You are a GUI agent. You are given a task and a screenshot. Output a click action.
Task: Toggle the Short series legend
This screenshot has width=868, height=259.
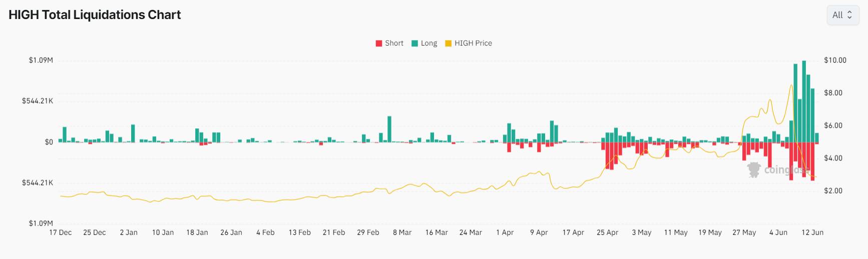pos(389,43)
